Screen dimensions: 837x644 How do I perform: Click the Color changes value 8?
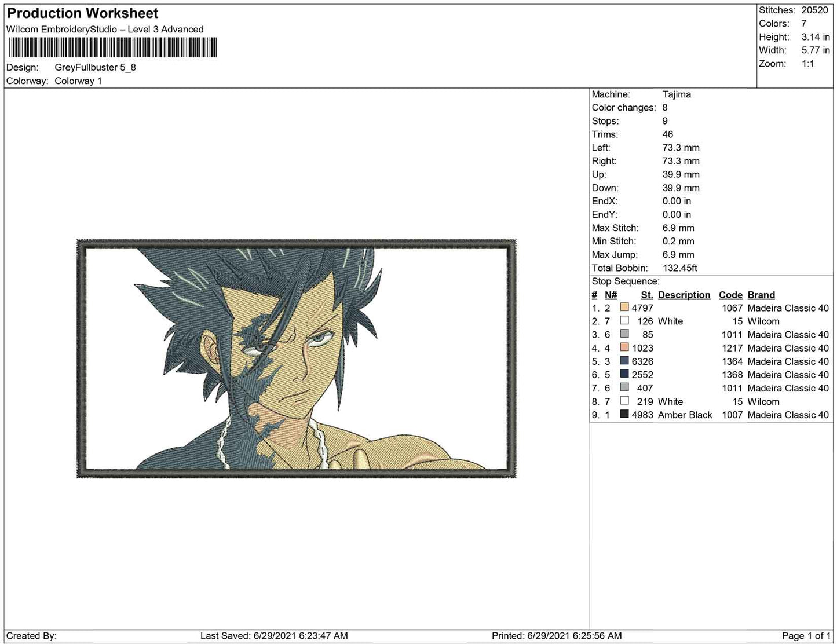[x=665, y=108]
